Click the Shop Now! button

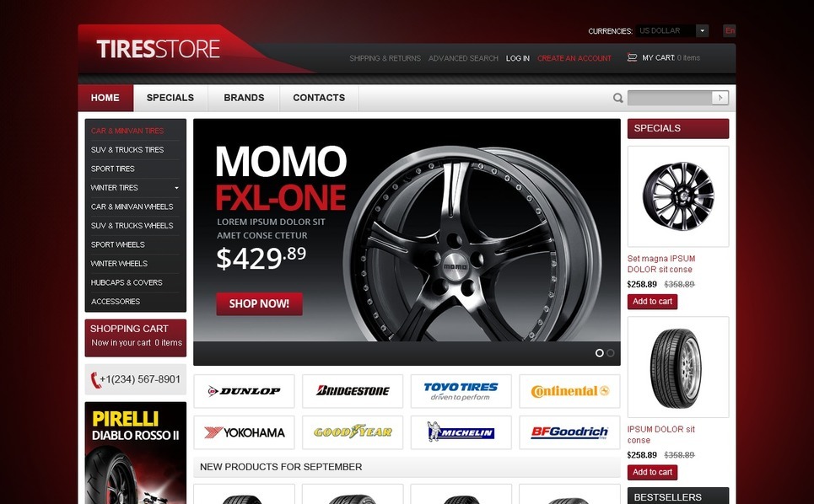coord(259,304)
